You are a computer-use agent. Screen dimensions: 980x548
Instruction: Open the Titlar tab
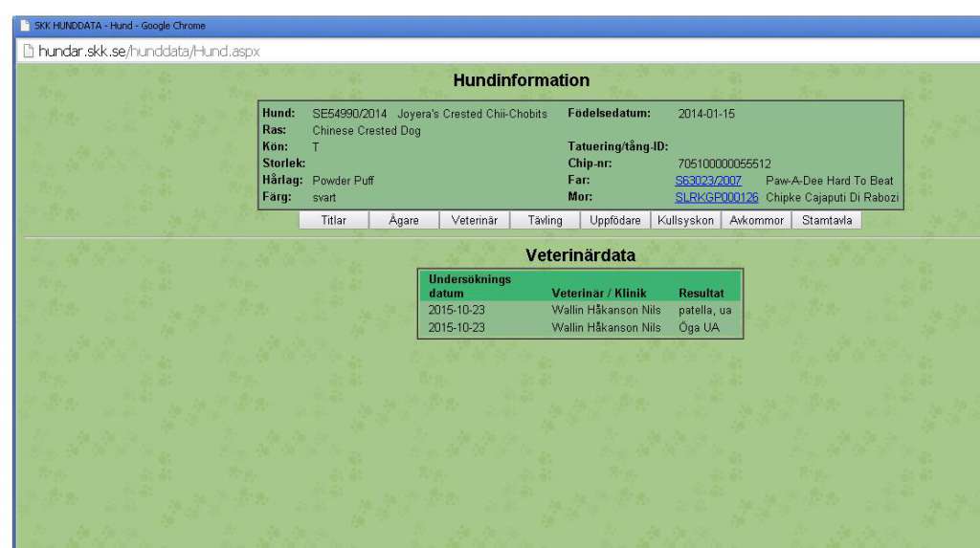333,221
